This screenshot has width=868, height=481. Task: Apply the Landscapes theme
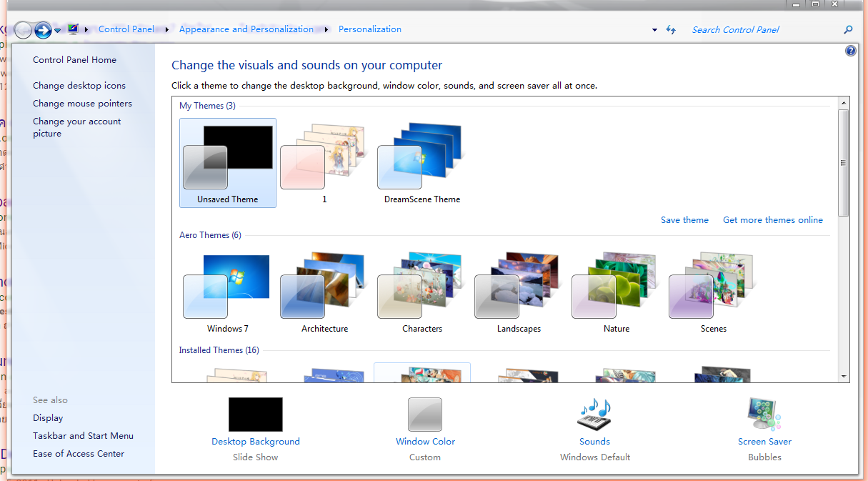[x=519, y=293]
